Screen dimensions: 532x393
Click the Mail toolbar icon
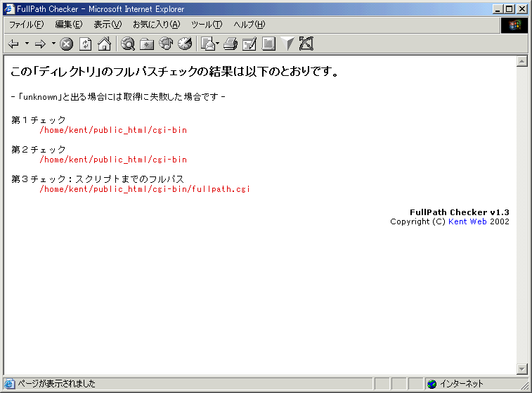point(207,44)
